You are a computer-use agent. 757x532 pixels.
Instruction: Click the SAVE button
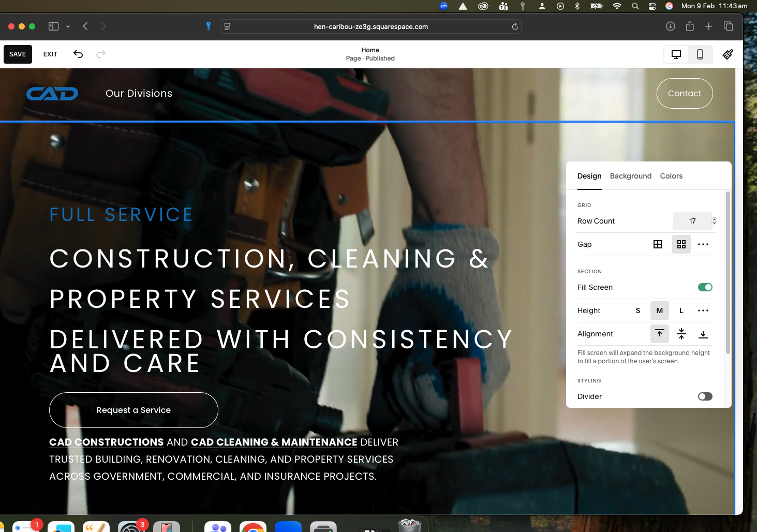point(18,54)
